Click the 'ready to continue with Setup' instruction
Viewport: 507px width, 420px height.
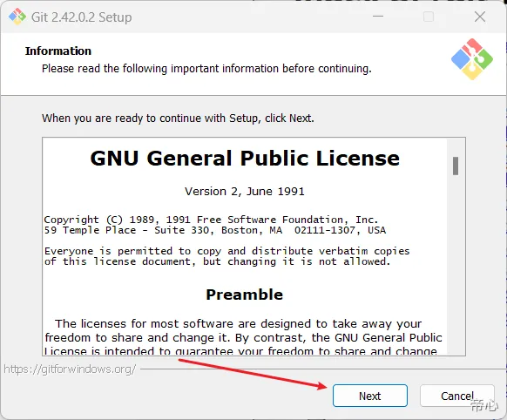178,118
